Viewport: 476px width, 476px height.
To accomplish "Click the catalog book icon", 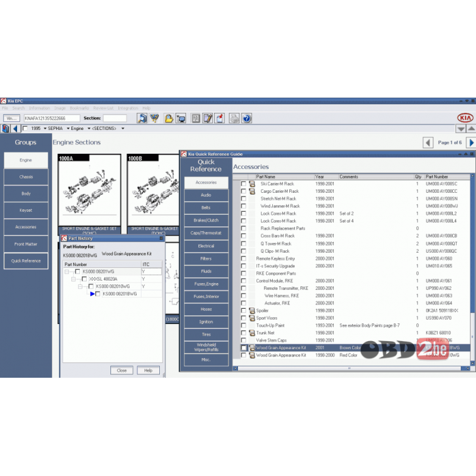I will [5, 128].
